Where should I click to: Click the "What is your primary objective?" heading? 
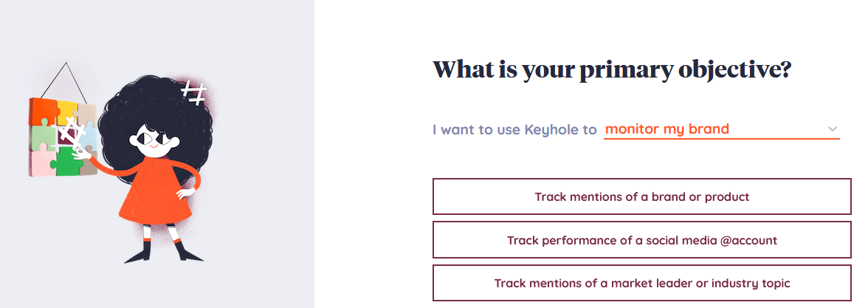click(612, 70)
